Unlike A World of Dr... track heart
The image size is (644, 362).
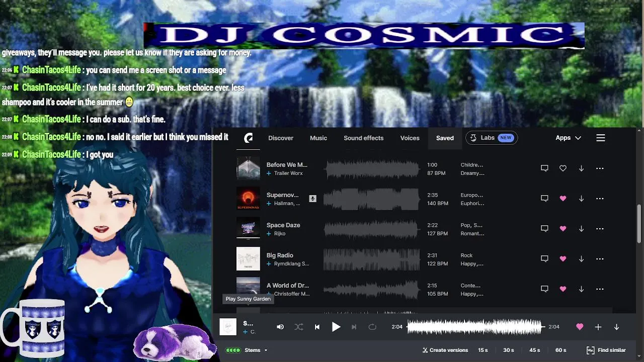click(x=563, y=289)
